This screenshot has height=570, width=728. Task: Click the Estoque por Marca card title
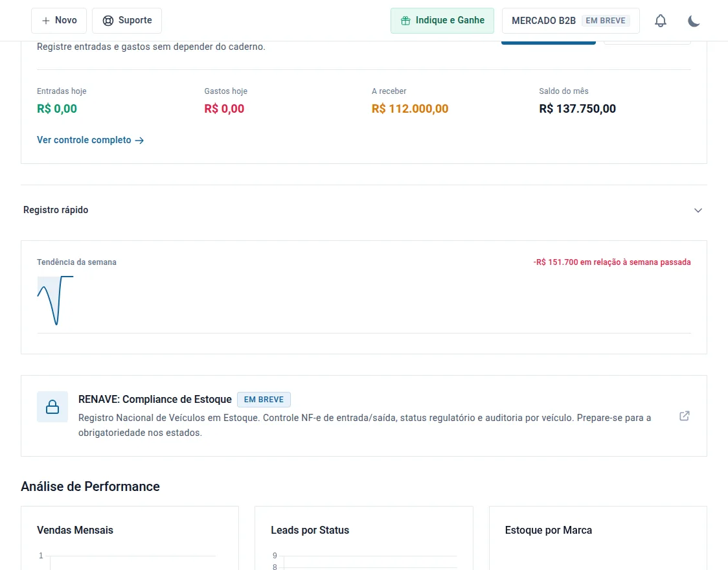tap(549, 530)
